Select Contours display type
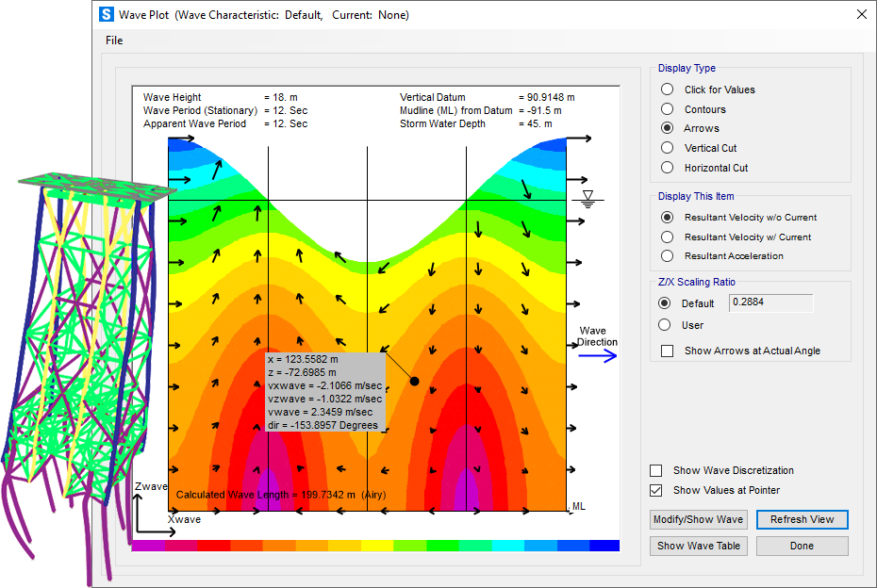This screenshot has width=877, height=588. [x=668, y=109]
